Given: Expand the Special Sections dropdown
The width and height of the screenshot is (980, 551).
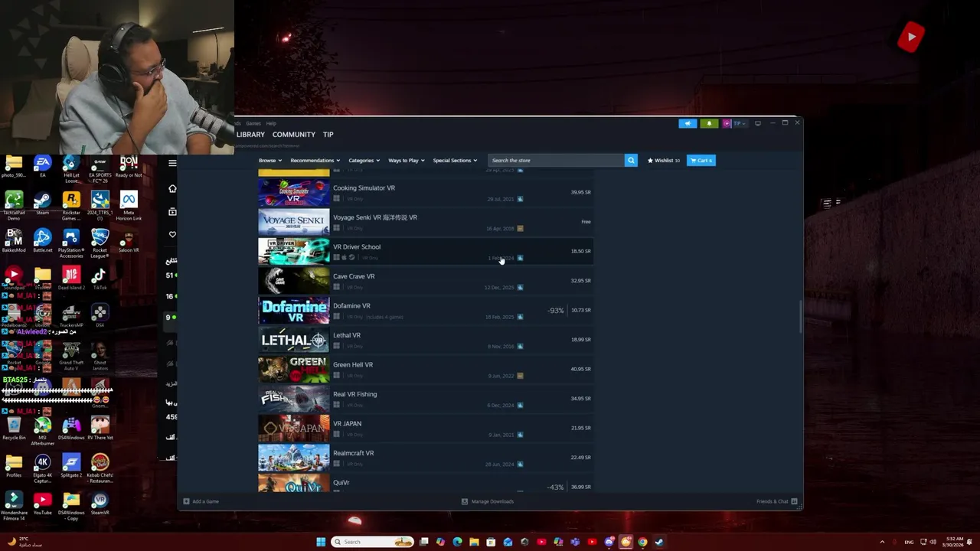Looking at the screenshot, I should [x=455, y=161].
